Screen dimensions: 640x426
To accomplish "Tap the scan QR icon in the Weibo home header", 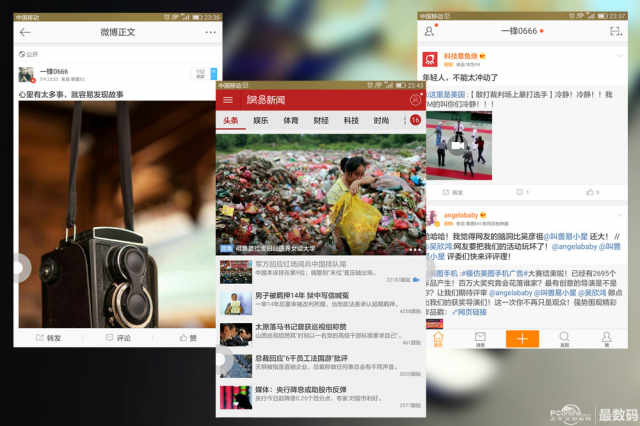I will (x=616, y=31).
